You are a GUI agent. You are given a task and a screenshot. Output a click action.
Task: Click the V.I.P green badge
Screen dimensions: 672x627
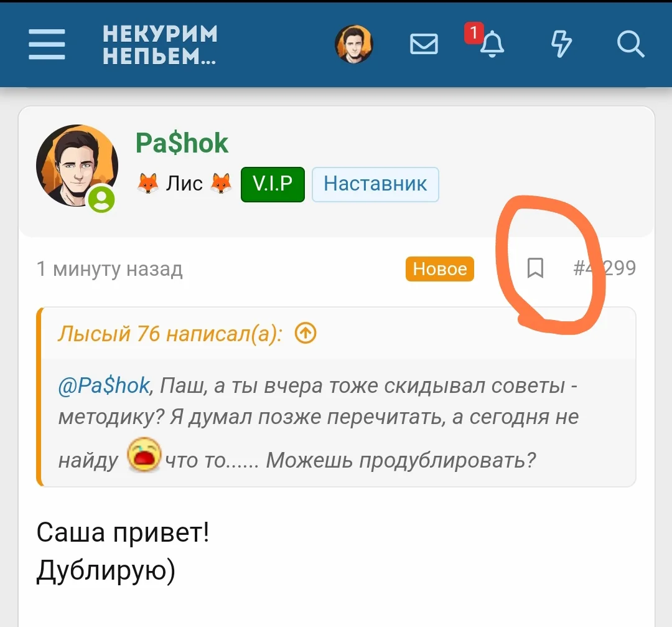(273, 184)
